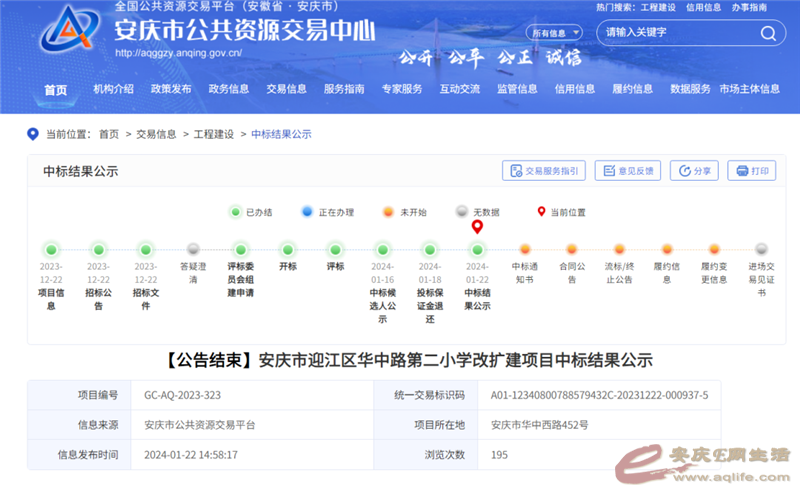This screenshot has height=490, width=800.
Task: Select the 招标公告 timeline step
Action: tap(98, 250)
